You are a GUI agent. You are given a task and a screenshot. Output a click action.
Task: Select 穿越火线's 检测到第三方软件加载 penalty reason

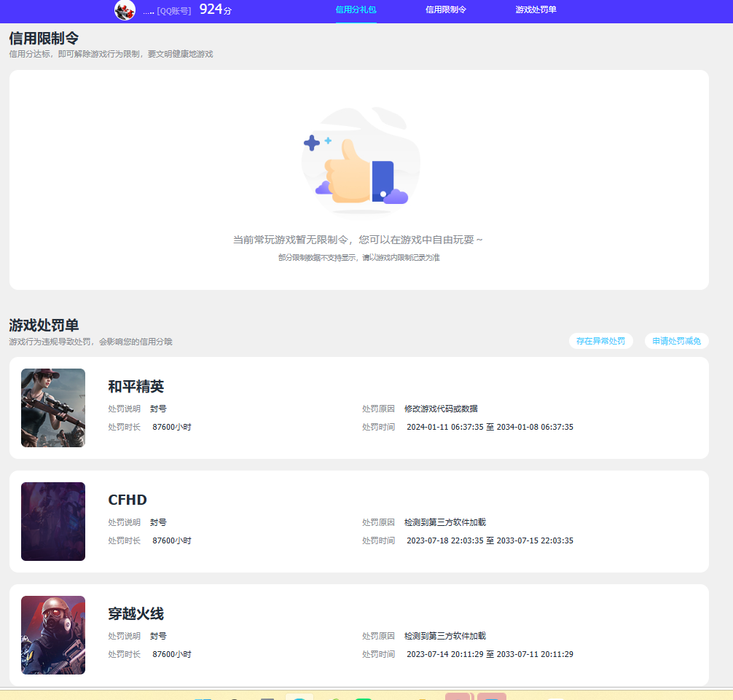[445, 636]
